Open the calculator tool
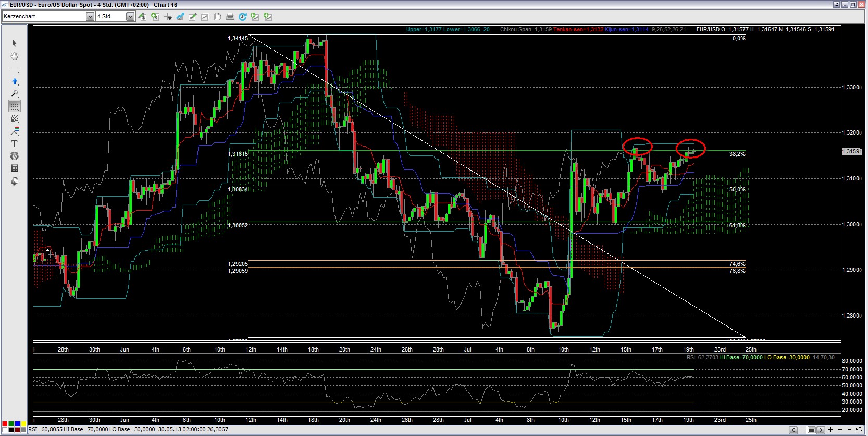 (15, 168)
